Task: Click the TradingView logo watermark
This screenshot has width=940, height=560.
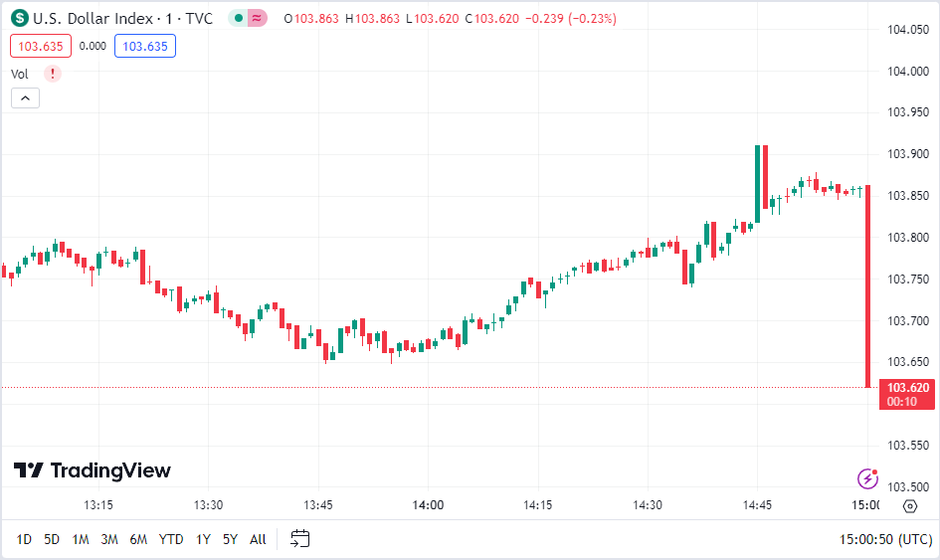Action: [x=92, y=470]
